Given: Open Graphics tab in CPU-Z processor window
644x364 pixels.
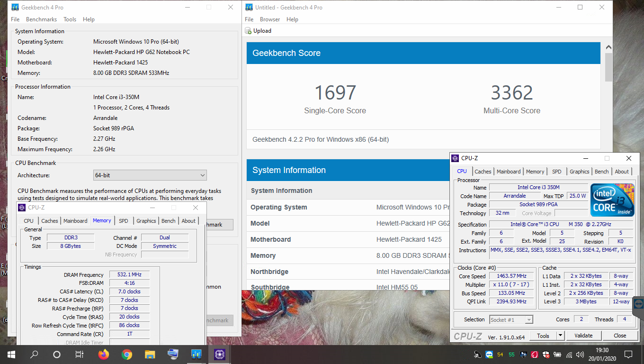Looking at the screenshot, I should tap(579, 172).
